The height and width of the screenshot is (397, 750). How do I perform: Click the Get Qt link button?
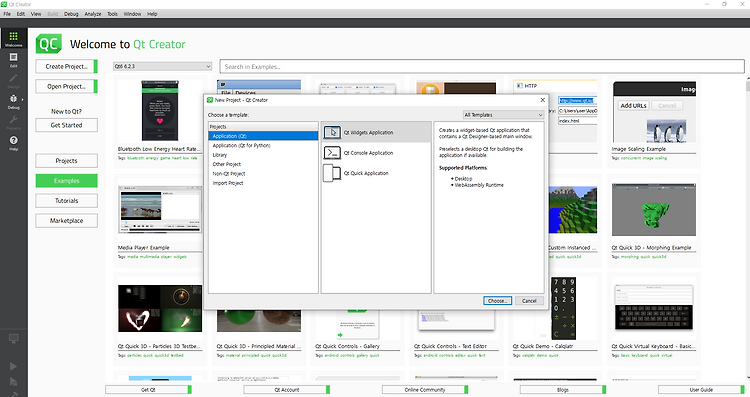[x=148, y=390]
